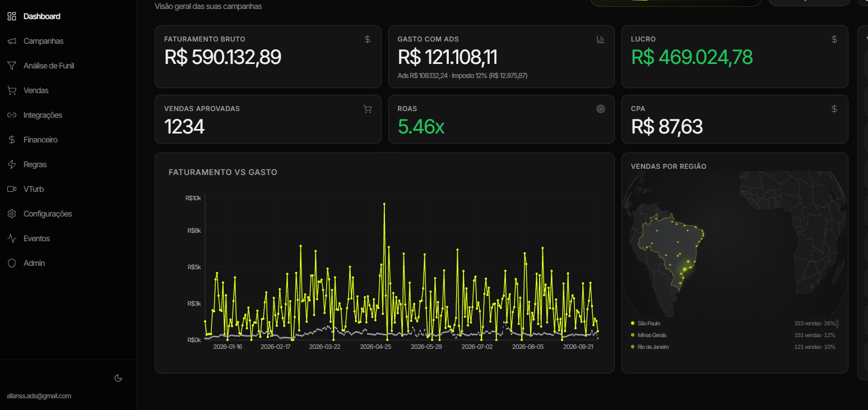868x410 pixels.
Task: Click the Visão geral das suas campanhas subtitle
Action: tap(208, 7)
